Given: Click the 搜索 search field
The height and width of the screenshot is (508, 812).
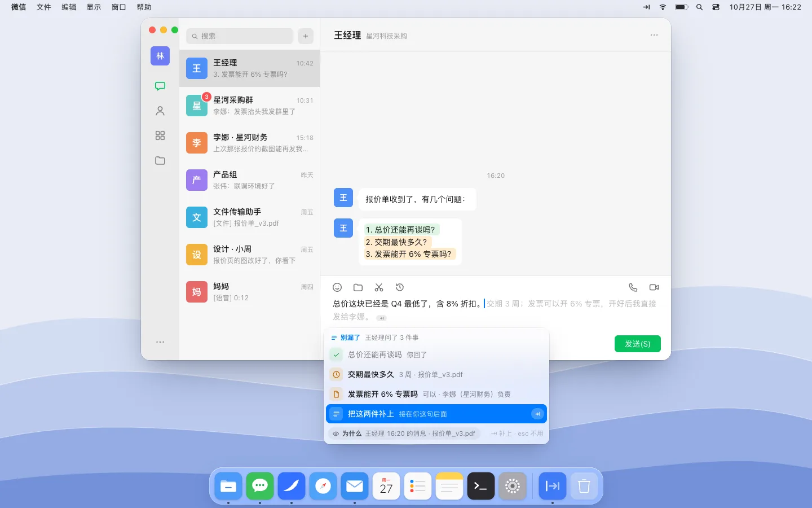Looking at the screenshot, I should point(240,36).
